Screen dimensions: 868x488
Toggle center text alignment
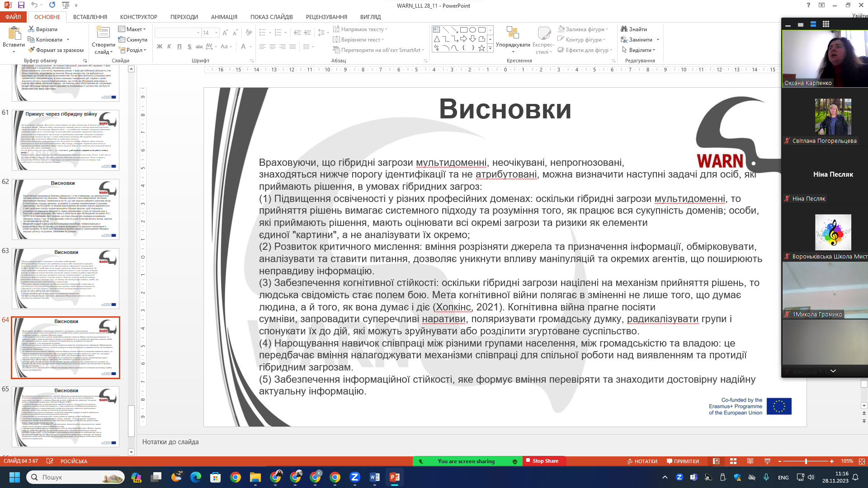[273, 46]
